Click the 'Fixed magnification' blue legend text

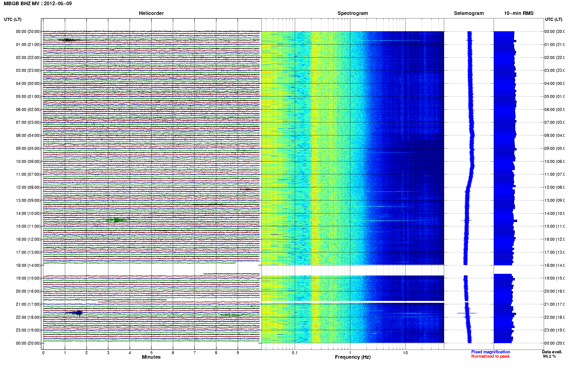(x=491, y=352)
